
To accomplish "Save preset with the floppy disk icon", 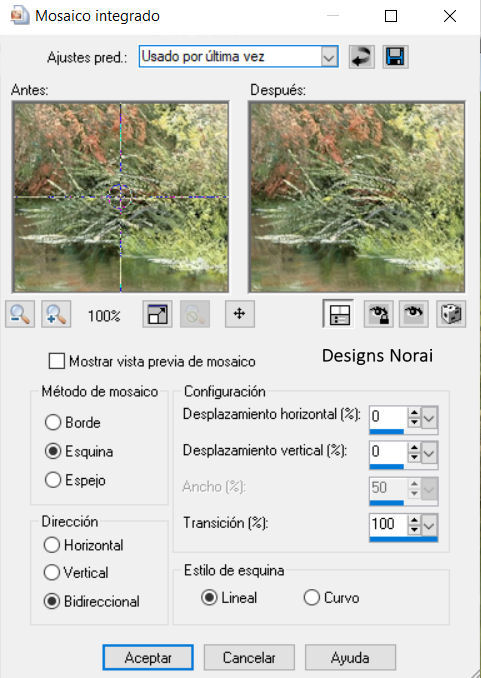I will click(395, 57).
